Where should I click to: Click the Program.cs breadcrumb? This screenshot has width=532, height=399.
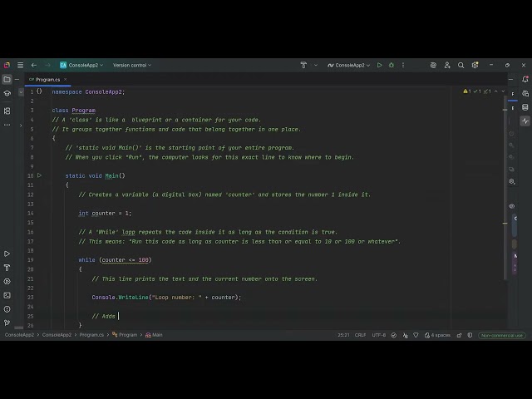tap(91, 335)
